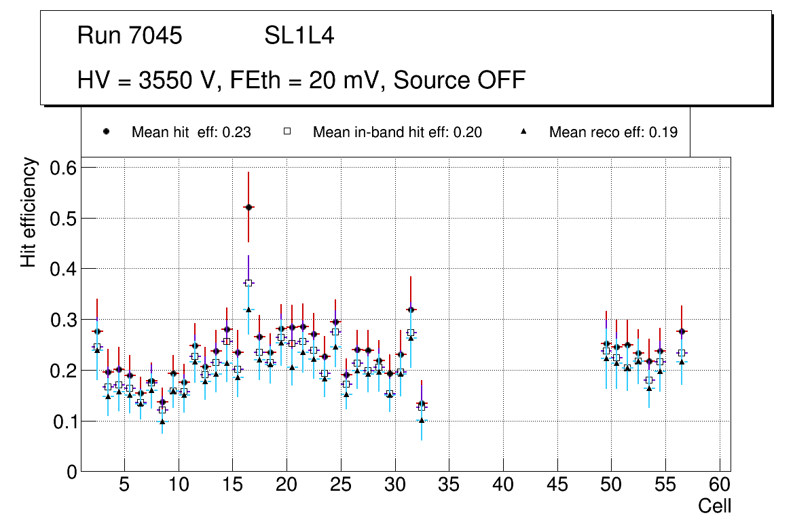Click the 40 tick label on x-axis
This screenshot has height=524, width=812.
point(503,486)
